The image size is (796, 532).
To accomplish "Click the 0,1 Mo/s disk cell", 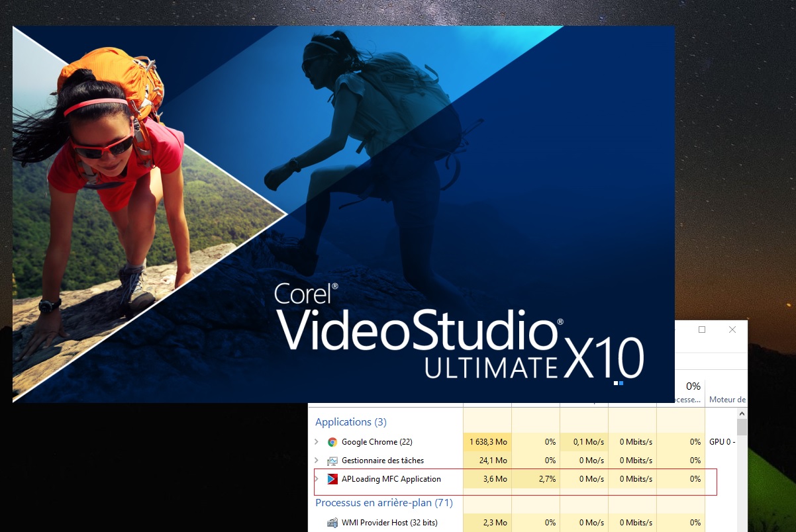I will [584, 442].
